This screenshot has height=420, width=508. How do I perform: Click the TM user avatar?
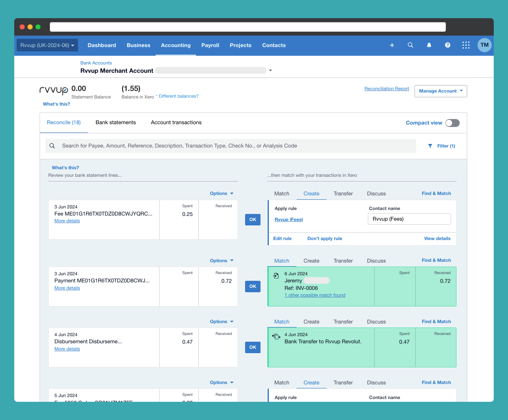(484, 45)
